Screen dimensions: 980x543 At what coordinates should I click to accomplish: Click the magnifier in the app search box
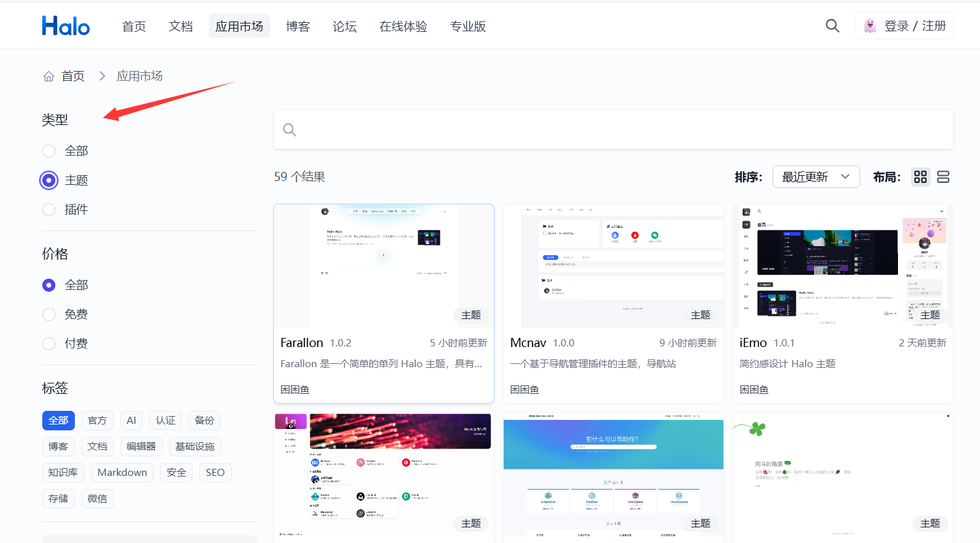point(290,130)
